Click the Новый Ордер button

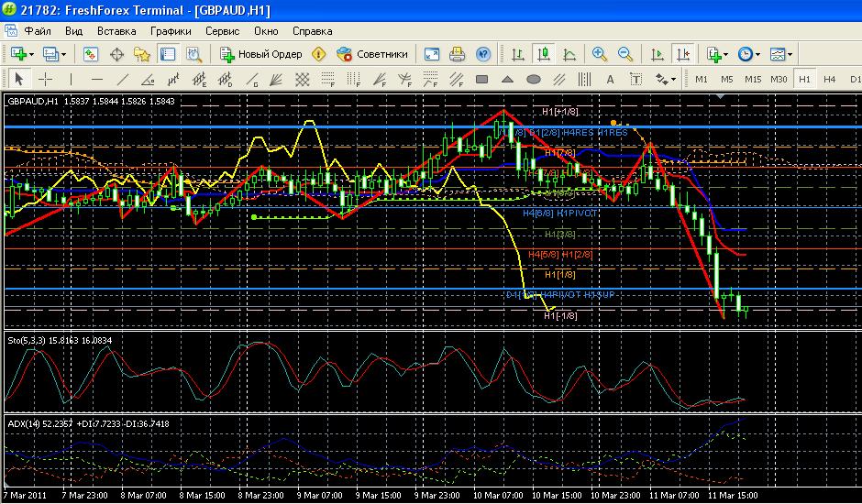pos(261,54)
